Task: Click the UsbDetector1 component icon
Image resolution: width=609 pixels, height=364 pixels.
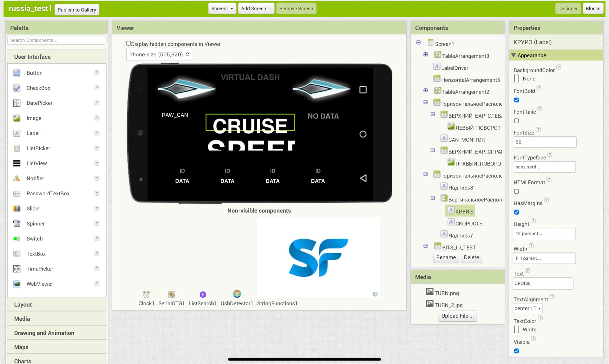Action: pyautogui.click(x=237, y=294)
